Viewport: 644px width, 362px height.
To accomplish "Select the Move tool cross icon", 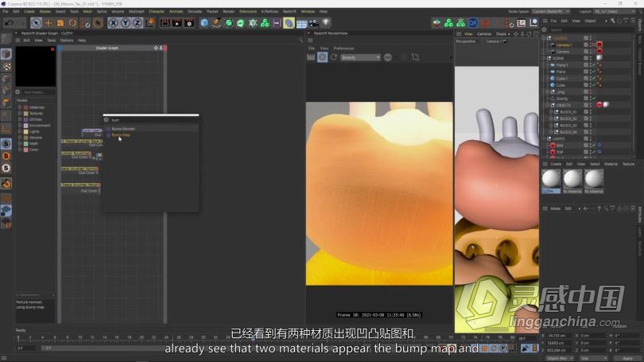I will tap(48, 23).
